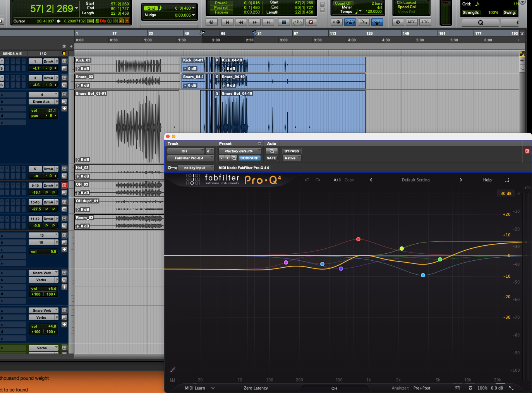Screen dimensions: 532x393
Task: Stop playback with the Stop button
Action: (284, 22)
